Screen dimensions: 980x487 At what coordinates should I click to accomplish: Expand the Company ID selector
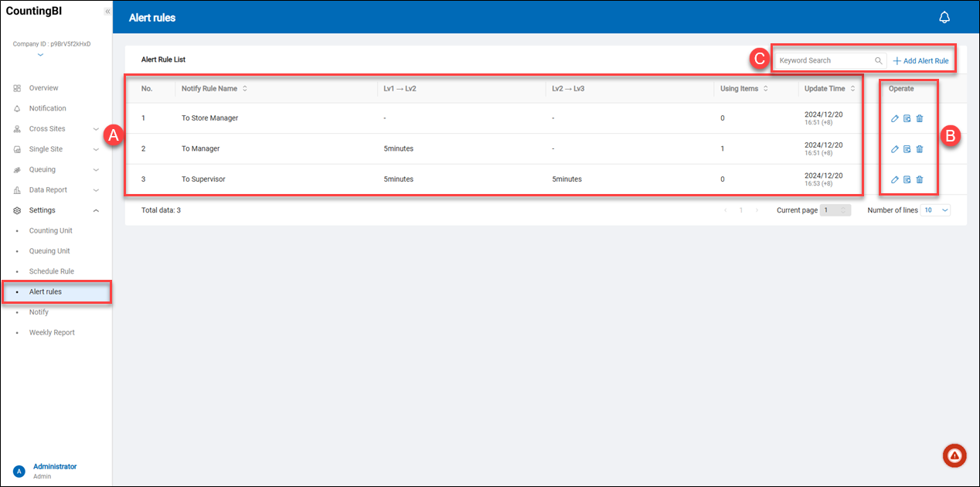click(x=40, y=55)
